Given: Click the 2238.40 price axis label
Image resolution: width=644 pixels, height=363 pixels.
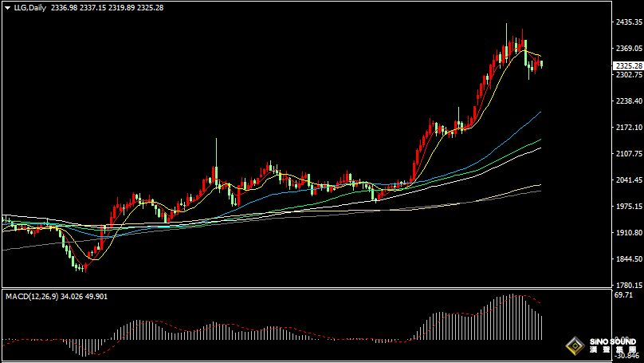Looking at the screenshot, I should coord(628,101).
